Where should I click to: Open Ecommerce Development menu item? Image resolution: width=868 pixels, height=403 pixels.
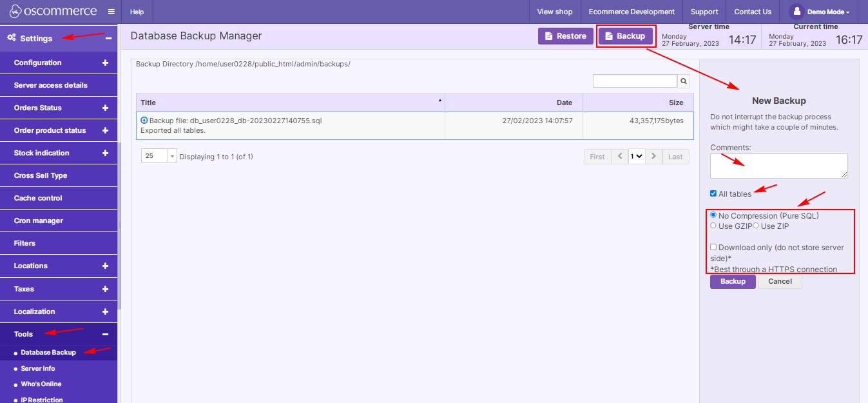tap(632, 12)
